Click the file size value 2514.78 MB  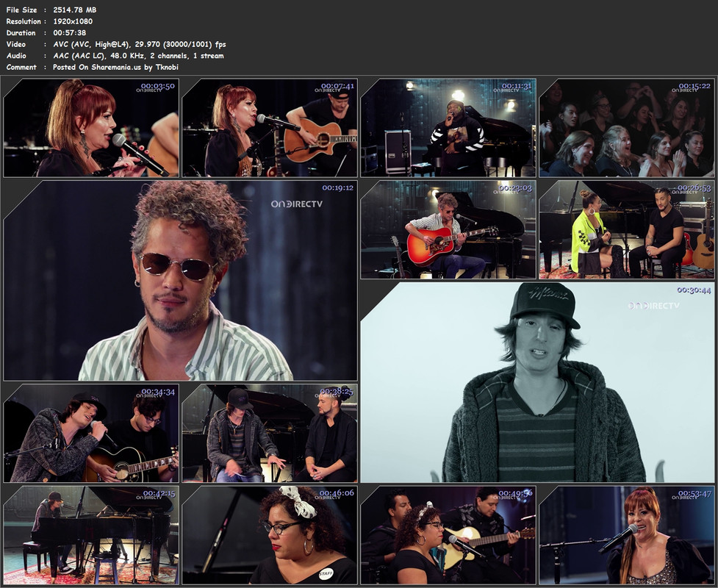click(75, 10)
